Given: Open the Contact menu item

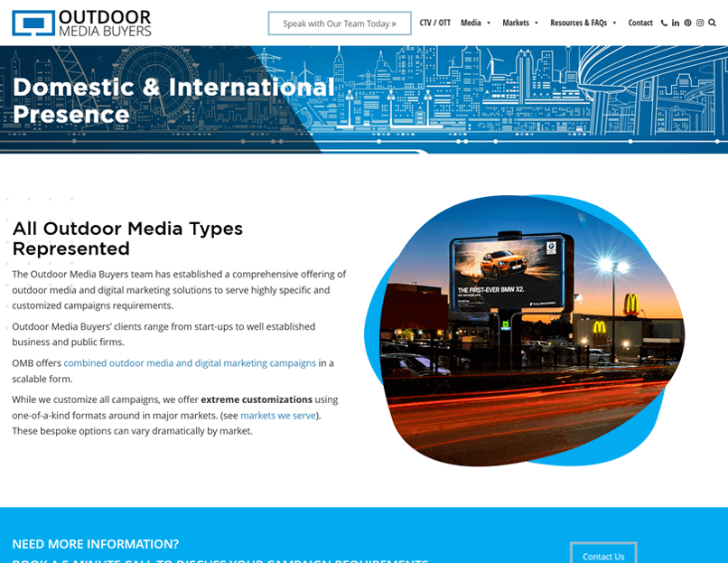Looking at the screenshot, I should pyautogui.click(x=640, y=23).
